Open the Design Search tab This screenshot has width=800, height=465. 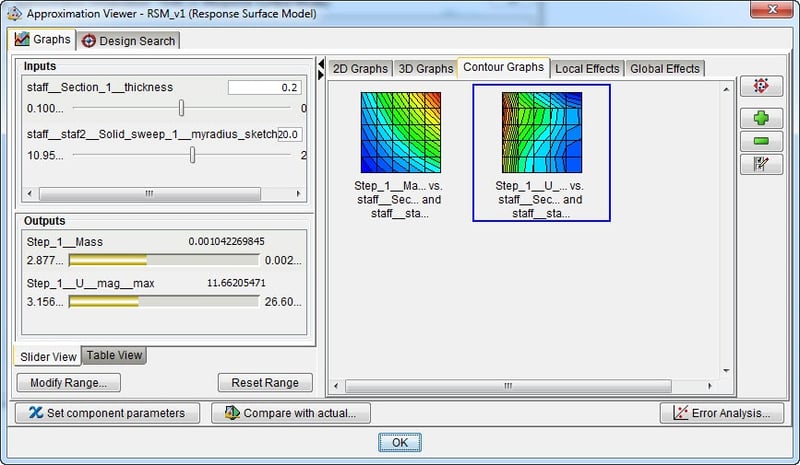(x=128, y=41)
